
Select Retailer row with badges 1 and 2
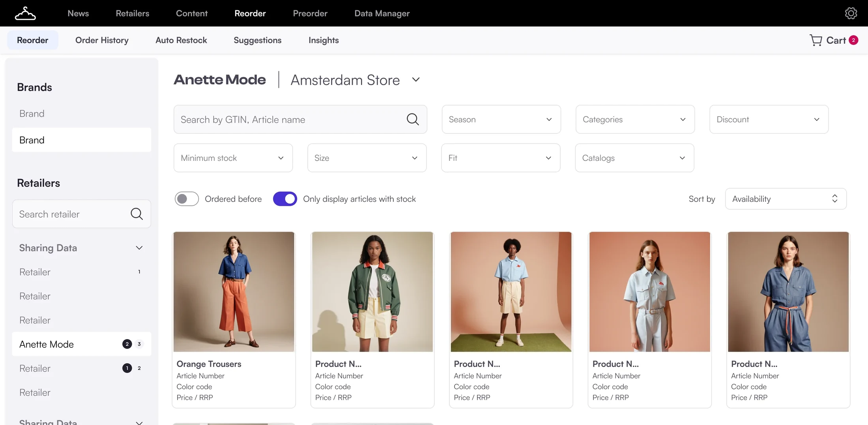pos(82,368)
